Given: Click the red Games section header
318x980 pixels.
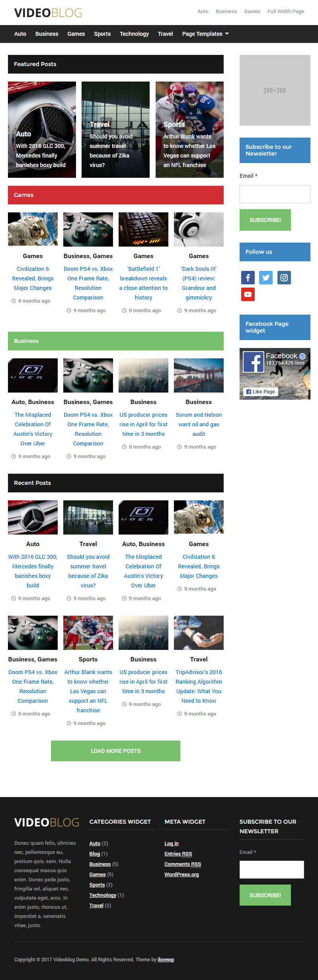Looking at the screenshot, I should [116, 195].
